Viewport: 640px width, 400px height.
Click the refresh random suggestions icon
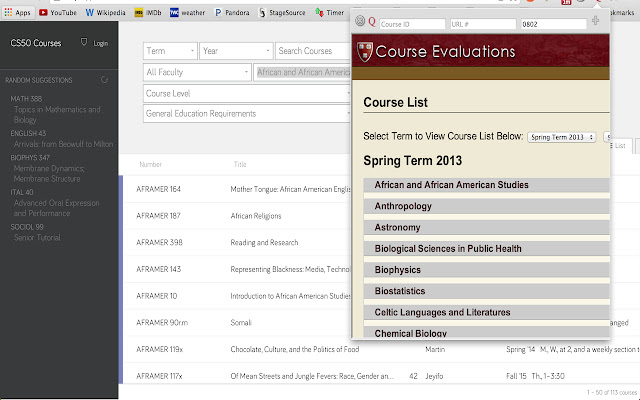pyautogui.click(x=105, y=77)
